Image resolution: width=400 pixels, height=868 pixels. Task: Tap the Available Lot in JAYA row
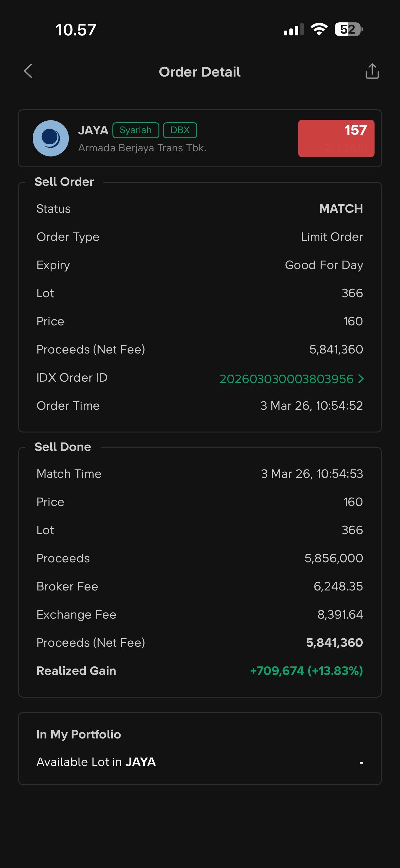coord(200,762)
